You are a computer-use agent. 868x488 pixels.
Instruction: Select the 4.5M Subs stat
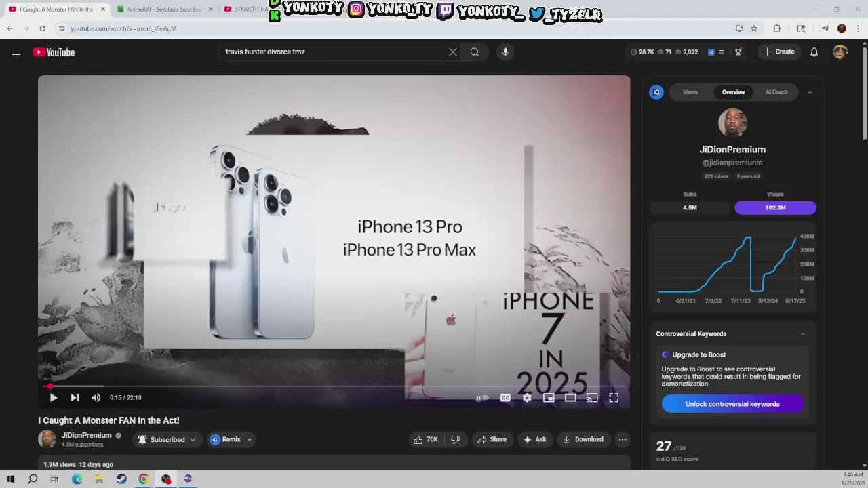coord(690,207)
